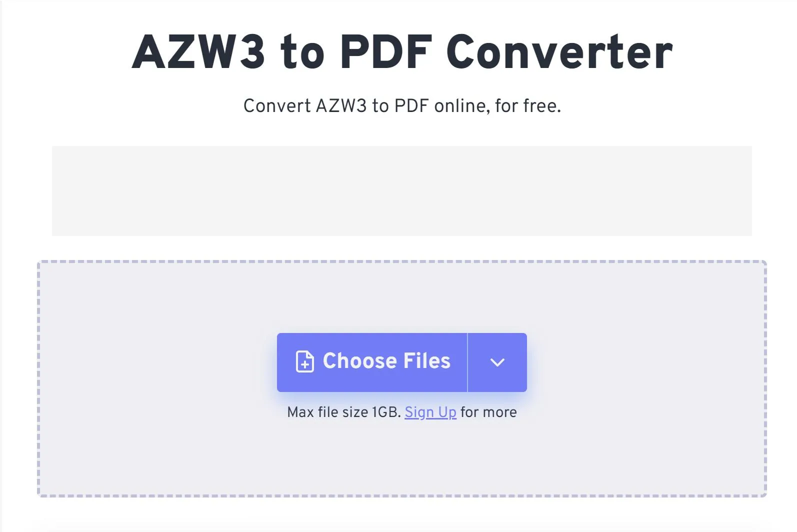Viewport: 797px width, 532px height.
Task: Click the Choose Files button
Action: (x=371, y=362)
